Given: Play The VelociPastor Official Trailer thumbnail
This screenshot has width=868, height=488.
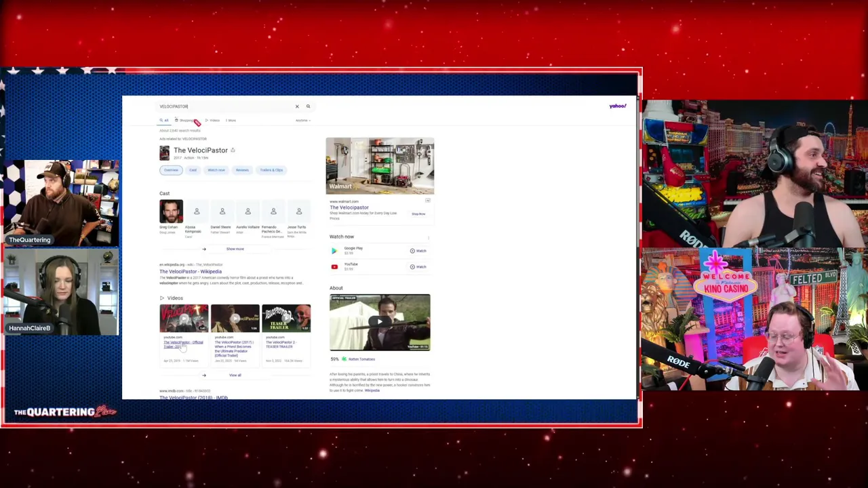Looking at the screenshot, I should 184,319.
